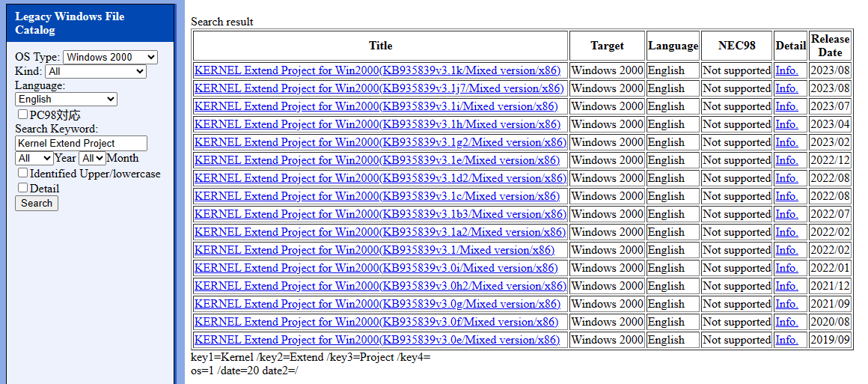Open Info. for the v3.1k entry
868x384 pixels.
786,70
